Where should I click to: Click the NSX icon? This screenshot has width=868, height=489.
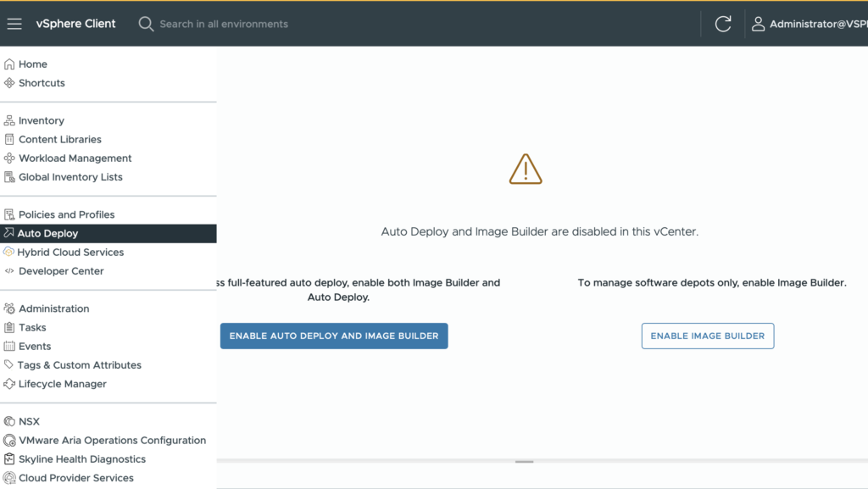[9, 421]
